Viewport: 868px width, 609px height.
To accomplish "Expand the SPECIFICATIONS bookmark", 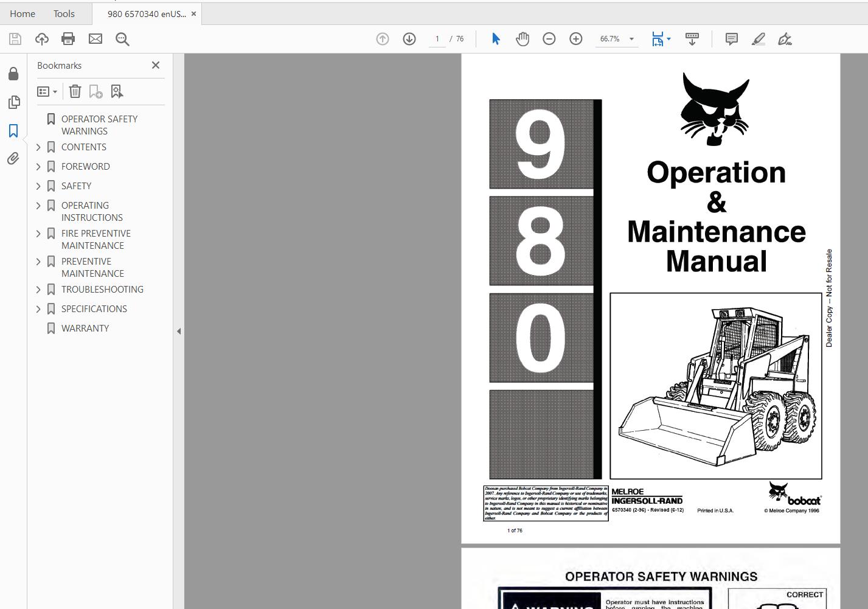I will click(x=38, y=309).
